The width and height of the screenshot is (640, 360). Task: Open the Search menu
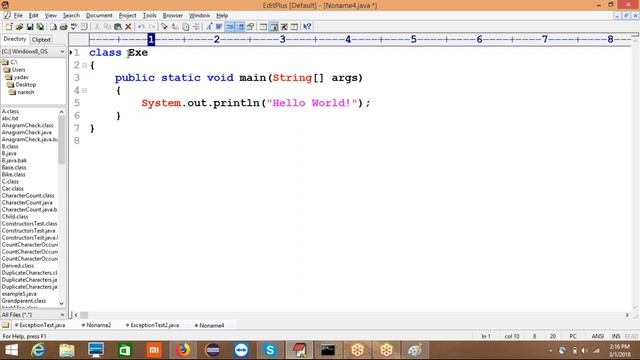point(71,16)
